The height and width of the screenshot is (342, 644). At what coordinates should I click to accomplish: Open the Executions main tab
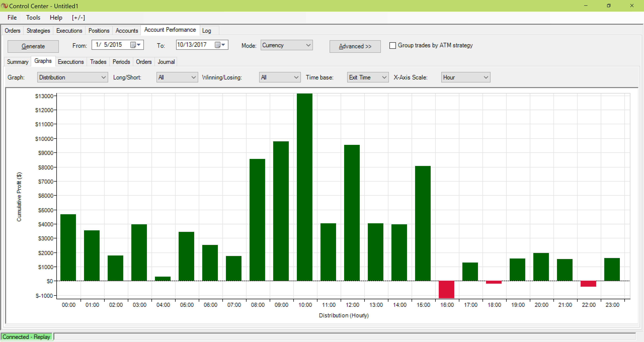69,31
